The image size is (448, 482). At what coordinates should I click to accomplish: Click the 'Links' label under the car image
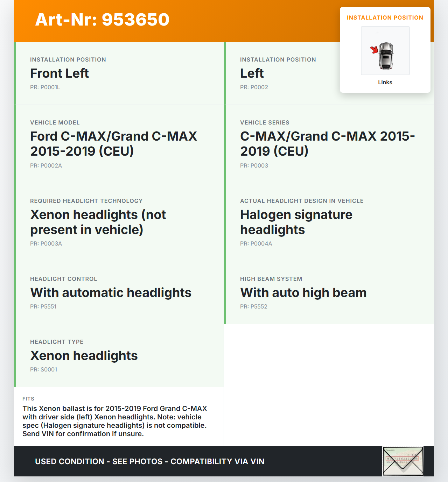point(385,83)
